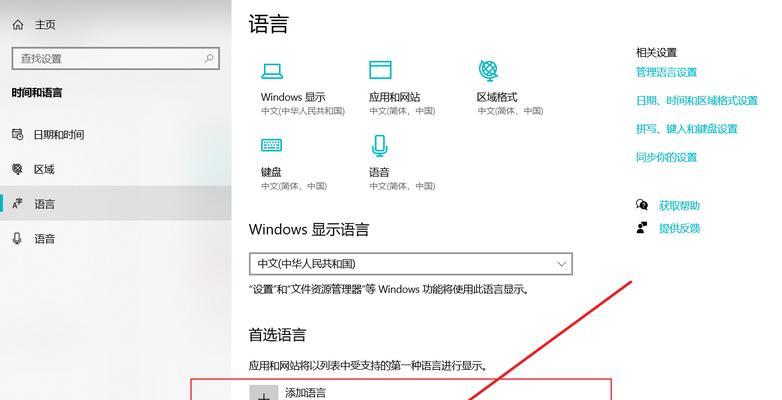Click 中文(简体，中国) under 应用和网站

402,111
